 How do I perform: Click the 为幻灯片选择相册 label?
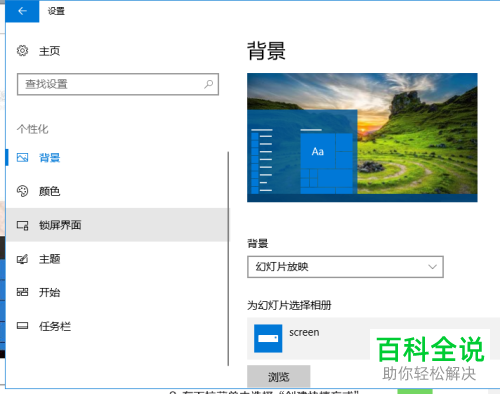(289, 305)
